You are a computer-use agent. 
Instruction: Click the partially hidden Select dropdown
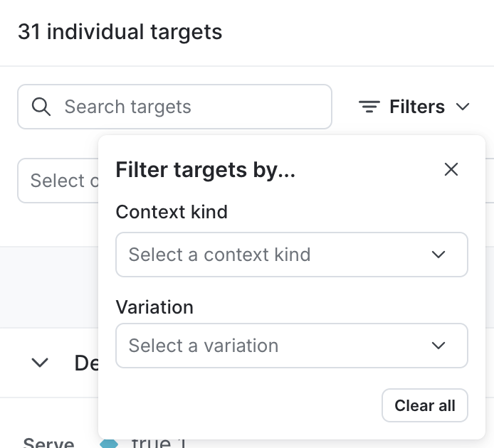(58, 181)
